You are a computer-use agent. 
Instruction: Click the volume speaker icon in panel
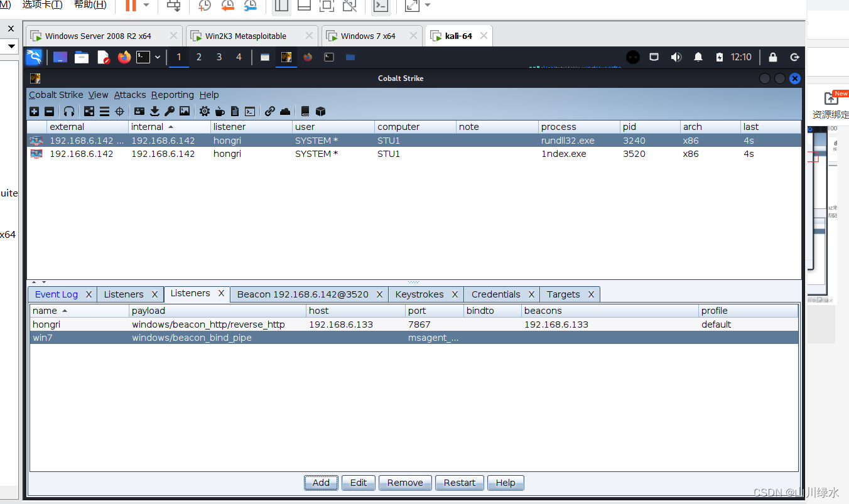(676, 57)
